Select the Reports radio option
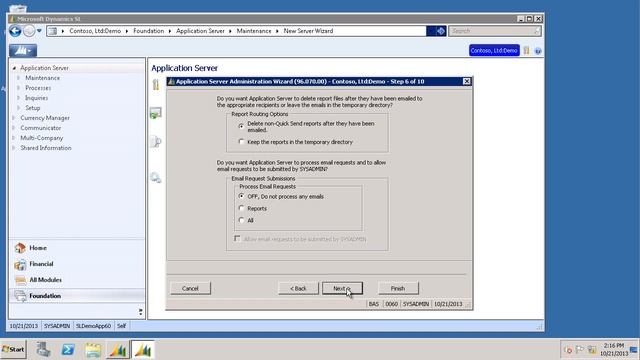 coord(241,208)
